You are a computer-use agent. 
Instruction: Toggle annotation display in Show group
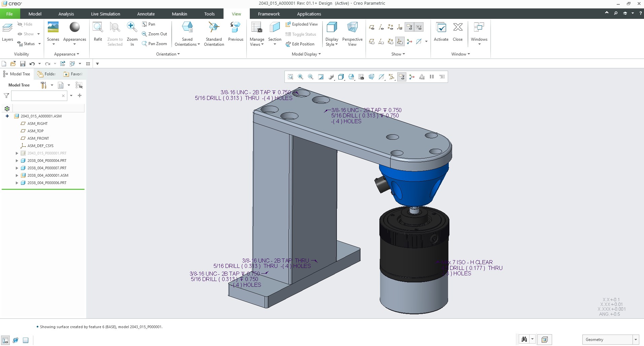pos(409,27)
